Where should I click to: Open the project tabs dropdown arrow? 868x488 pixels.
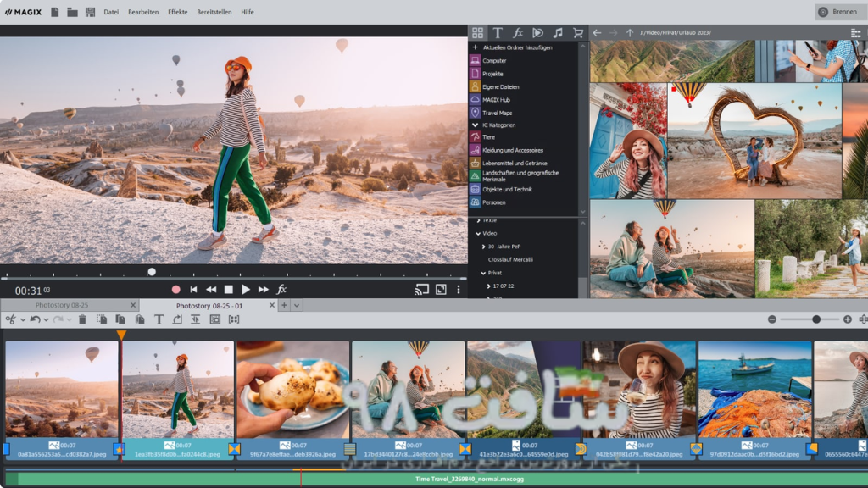pos(297,305)
